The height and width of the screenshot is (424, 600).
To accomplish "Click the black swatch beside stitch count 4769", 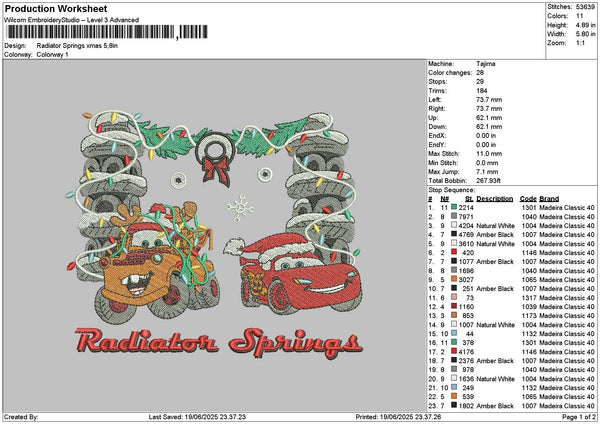I will (x=454, y=235).
